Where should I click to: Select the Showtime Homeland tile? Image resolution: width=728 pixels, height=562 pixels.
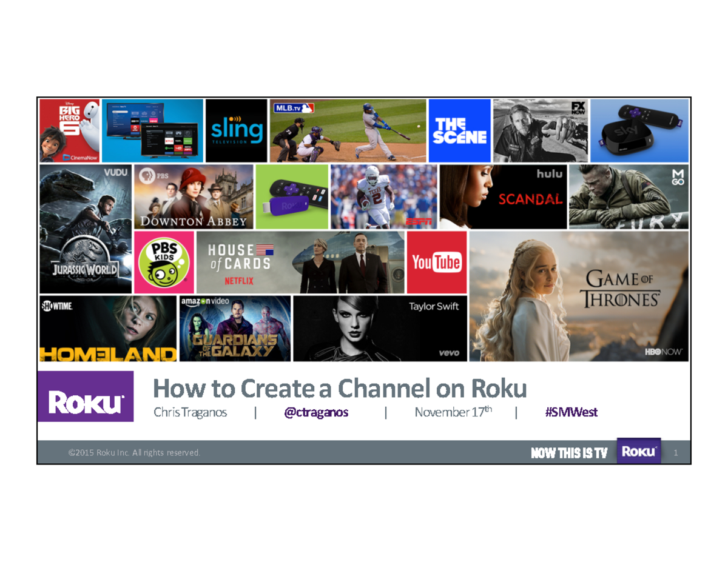[106, 327]
